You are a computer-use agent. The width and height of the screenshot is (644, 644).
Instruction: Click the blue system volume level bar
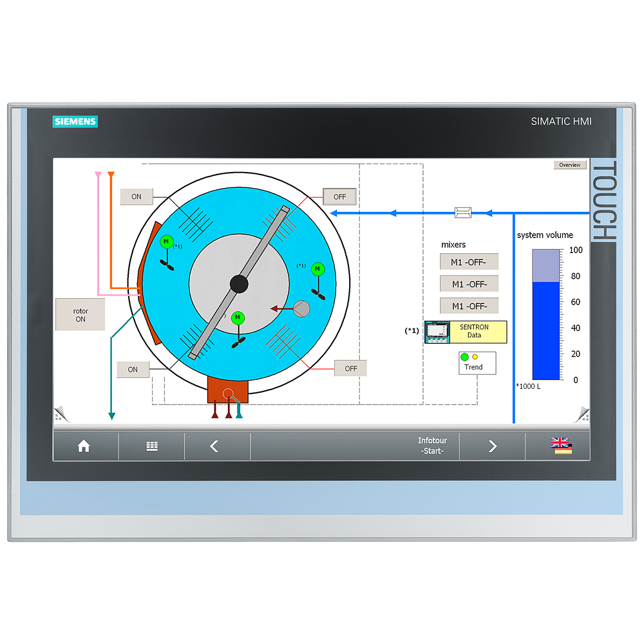click(x=546, y=330)
